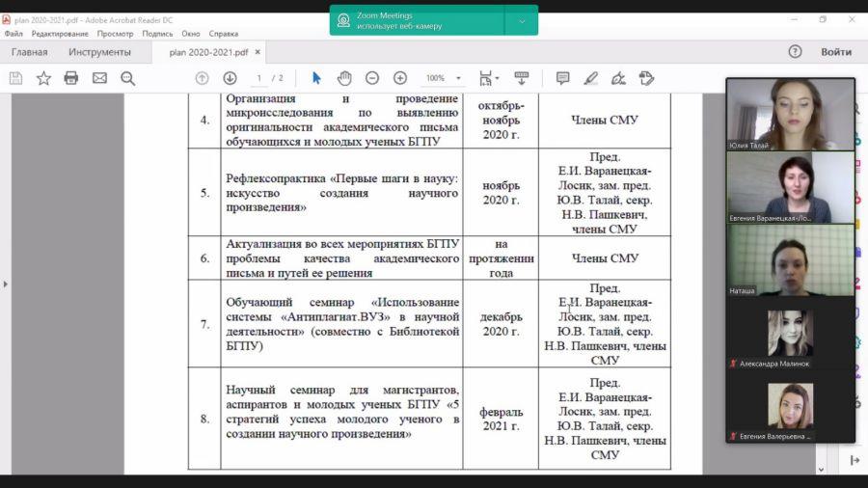Close the plan 2020-2021.pdf tab
This screenshot has height=488, width=868.
coord(258,52)
